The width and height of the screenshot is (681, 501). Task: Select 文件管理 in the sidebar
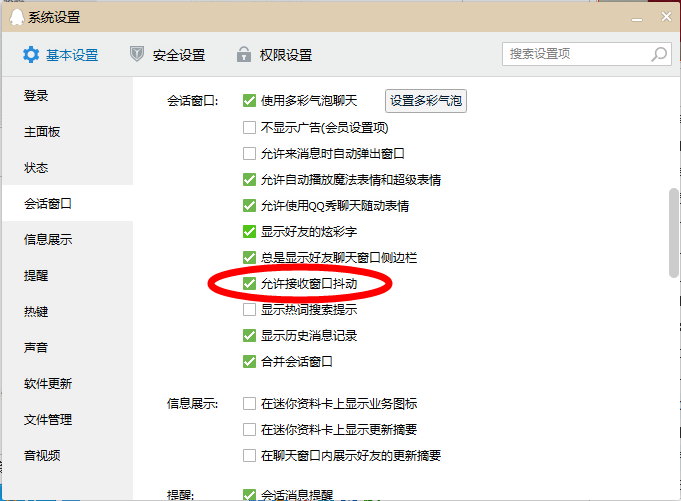click(68, 420)
